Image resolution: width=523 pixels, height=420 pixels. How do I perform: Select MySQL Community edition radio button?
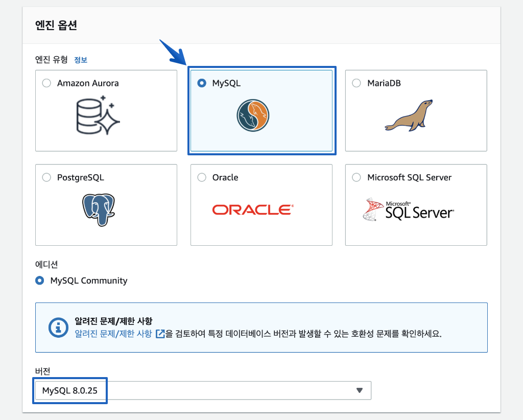pyautogui.click(x=40, y=281)
